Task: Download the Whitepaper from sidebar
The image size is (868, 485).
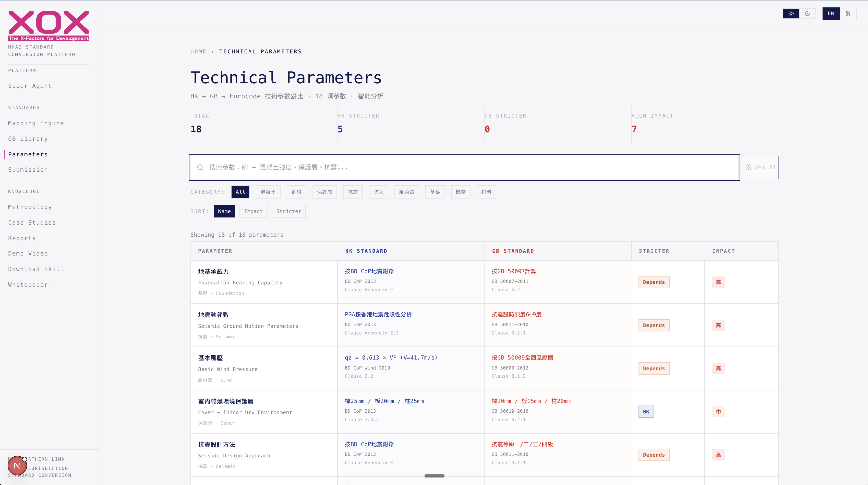Action: tap(31, 285)
